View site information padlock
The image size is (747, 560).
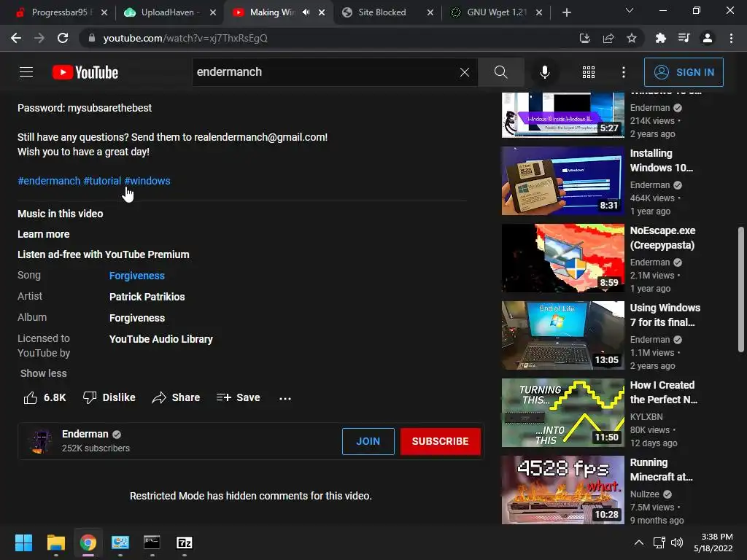click(x=92, y=38)
